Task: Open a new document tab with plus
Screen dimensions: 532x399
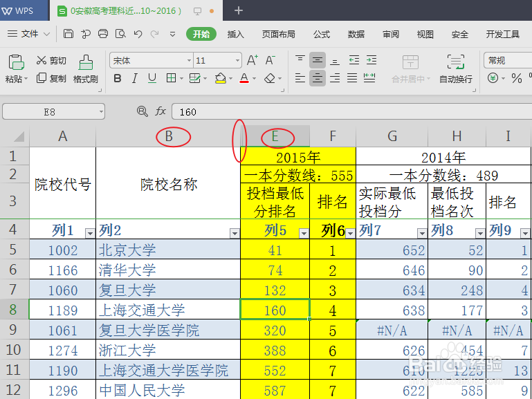Action: pos(239,10)
